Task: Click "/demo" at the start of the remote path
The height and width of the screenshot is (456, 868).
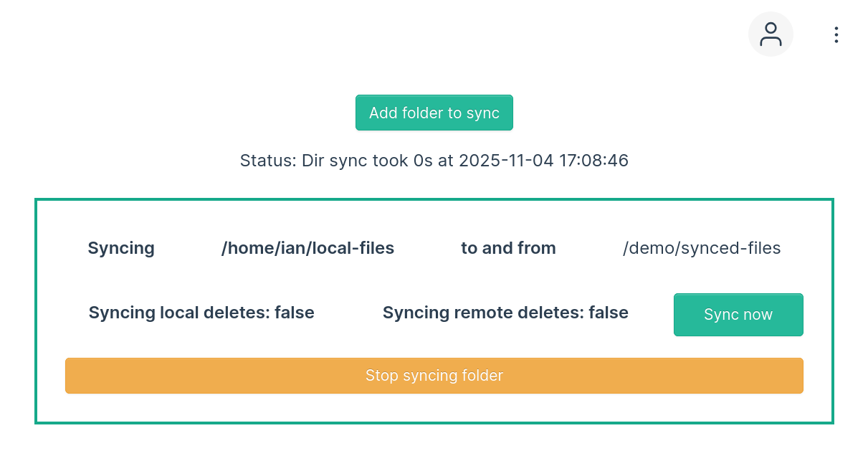Action: pyautogui.click(x=642, y=248)
